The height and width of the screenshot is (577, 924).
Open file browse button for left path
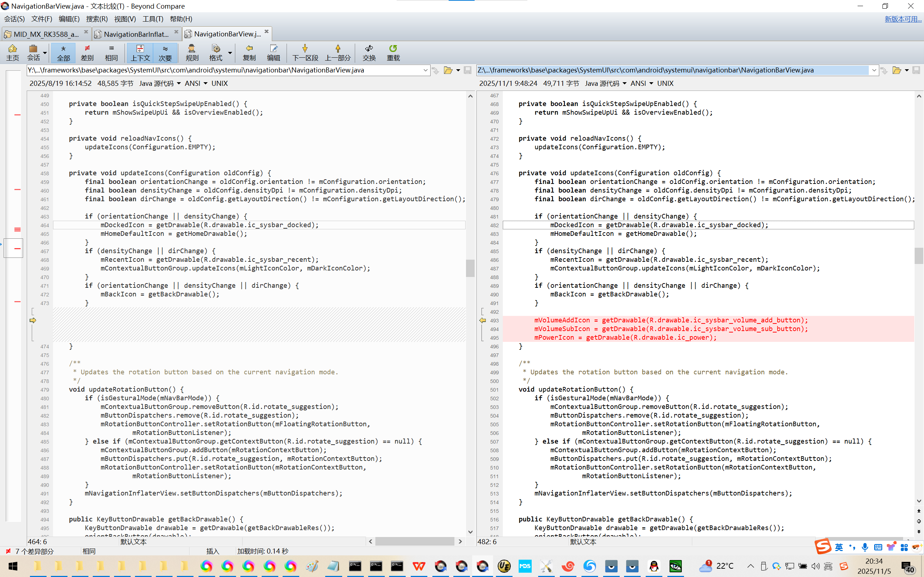pyautogui.click(x=448, y=70)
